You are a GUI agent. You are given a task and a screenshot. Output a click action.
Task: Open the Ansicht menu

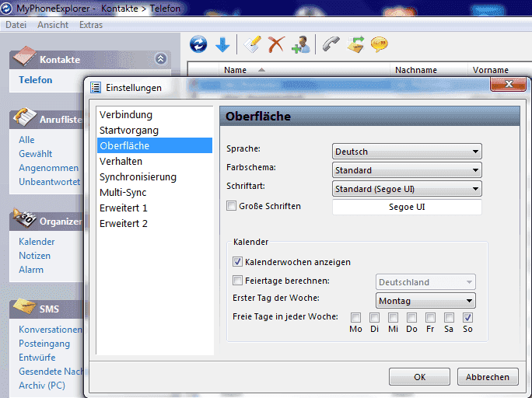point(53,25)
